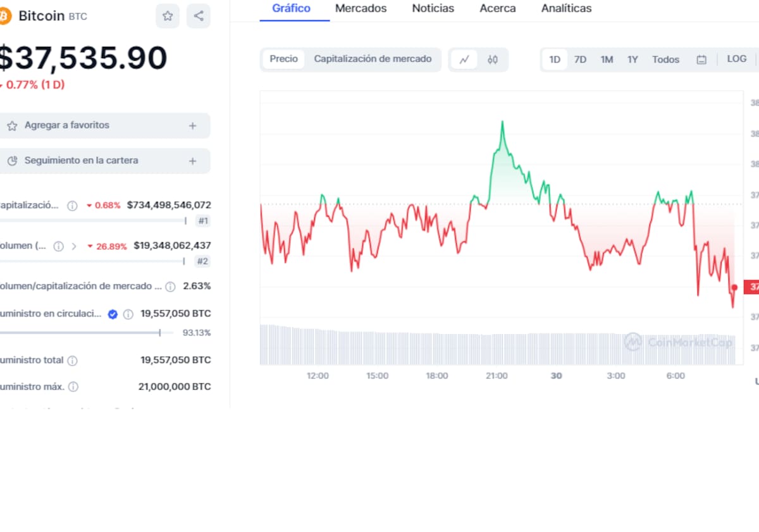Open the Noticias tab
Image resolution: width=759 pixels, height=532 pixels.
point(433,8)
